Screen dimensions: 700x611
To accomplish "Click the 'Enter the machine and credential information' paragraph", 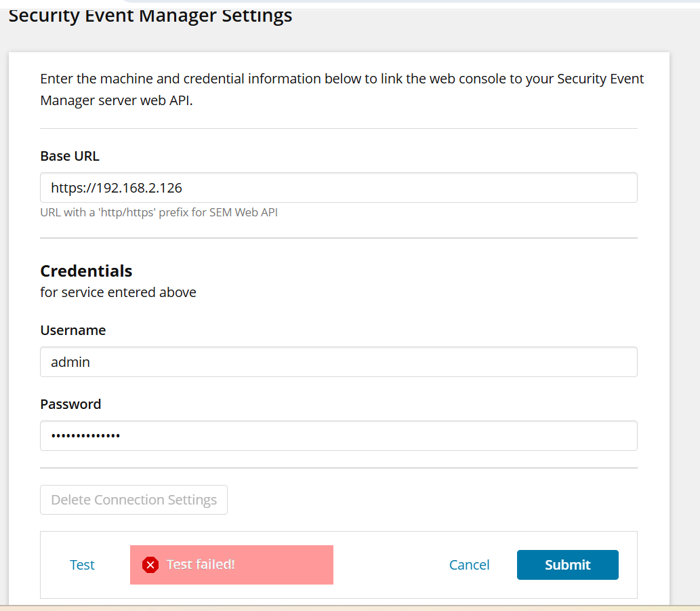I will 342,90.
